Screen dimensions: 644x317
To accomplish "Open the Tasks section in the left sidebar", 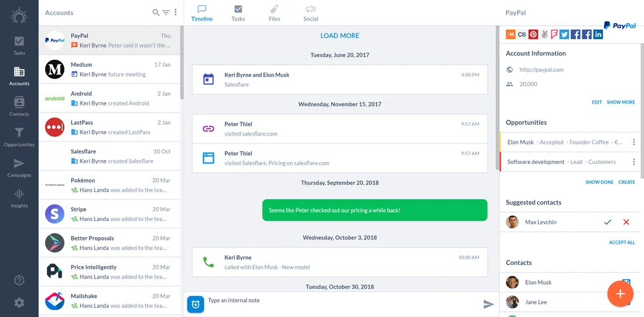I will [x=19, y=46].
